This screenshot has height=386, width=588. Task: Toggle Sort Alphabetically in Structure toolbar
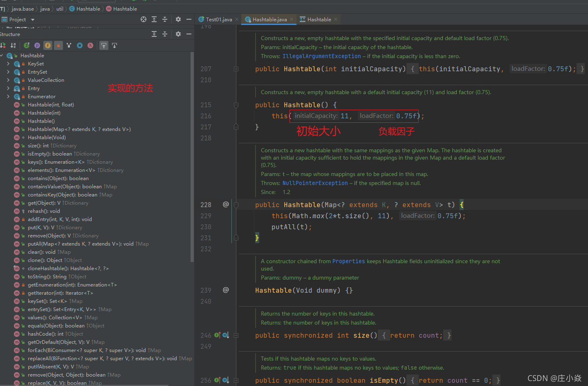click(x=13, y=45)
